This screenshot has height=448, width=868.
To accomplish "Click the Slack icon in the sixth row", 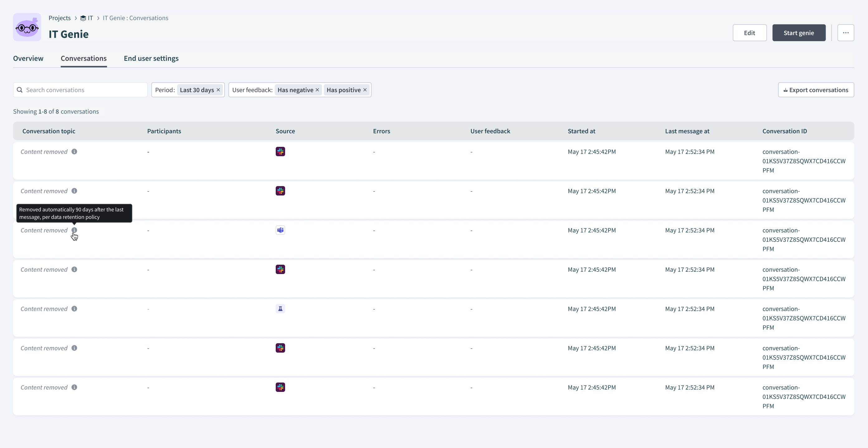I will (x=280, y=348).
